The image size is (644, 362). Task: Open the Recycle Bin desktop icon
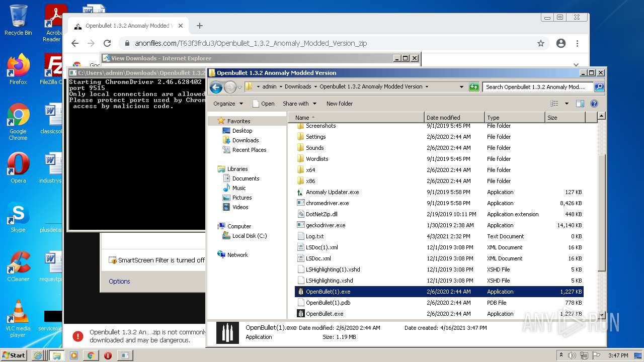click(x=18, y=20)
